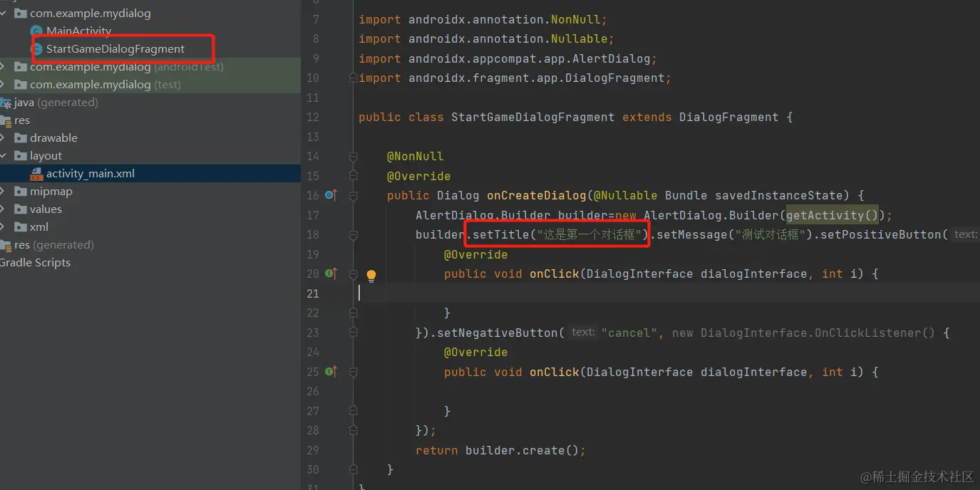Expand the xml folder arrow

tap(4, 227)
